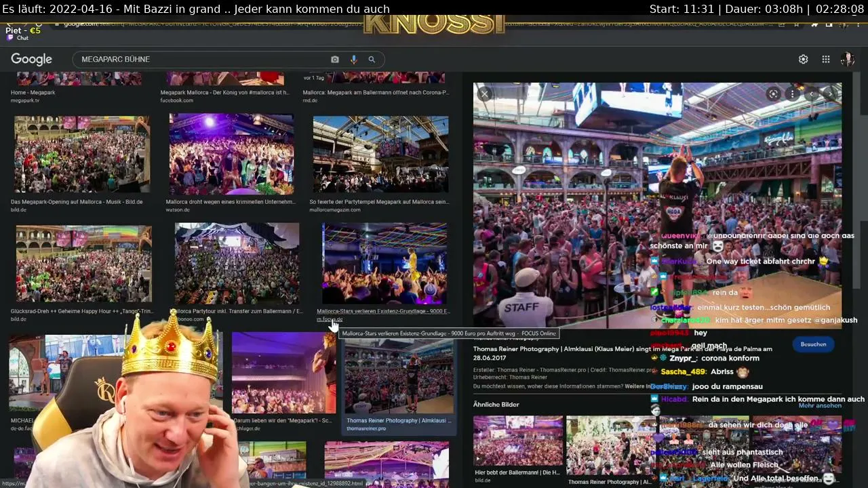Screen dimensions: 868x488
Task: Click the facebook.com source link
Action: (x=176, y=100)
